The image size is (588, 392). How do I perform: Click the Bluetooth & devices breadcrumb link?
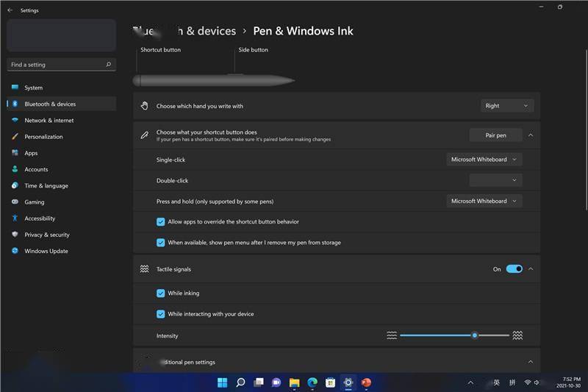184,31
